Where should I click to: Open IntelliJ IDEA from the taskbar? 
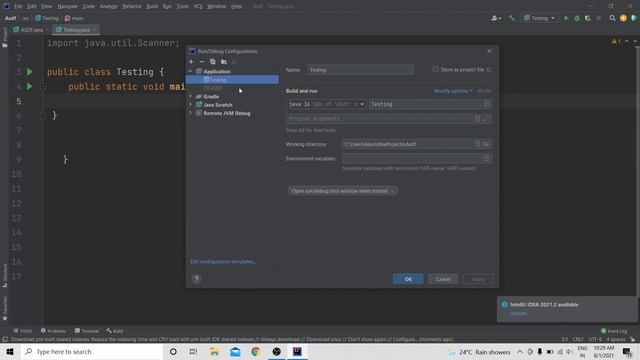point(297,351)
